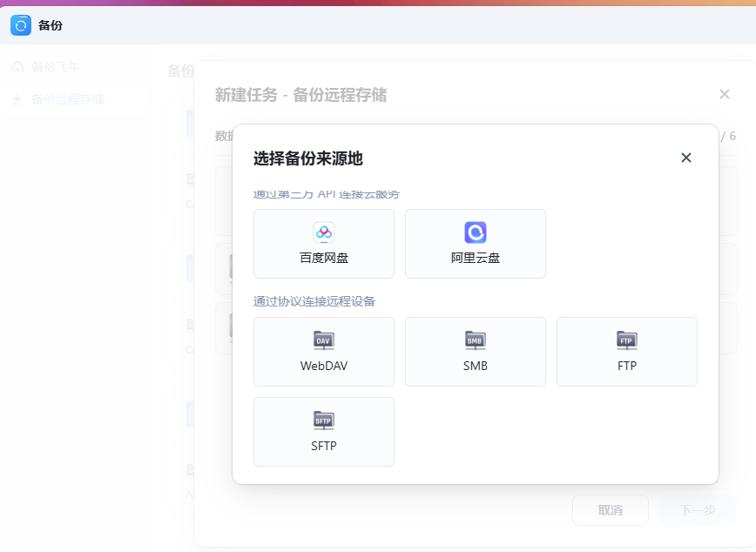Select the 百度网盘 cloud icon

click(x=324, y=232)
